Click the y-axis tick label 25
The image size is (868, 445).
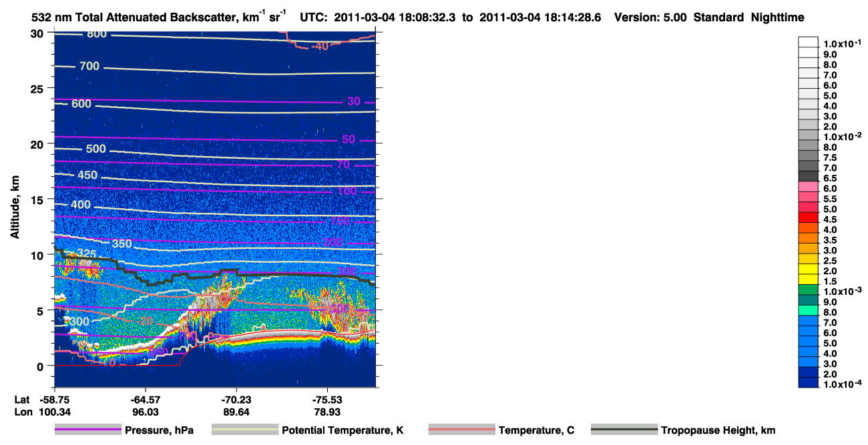pyautogui.click(x=37, y=89)
